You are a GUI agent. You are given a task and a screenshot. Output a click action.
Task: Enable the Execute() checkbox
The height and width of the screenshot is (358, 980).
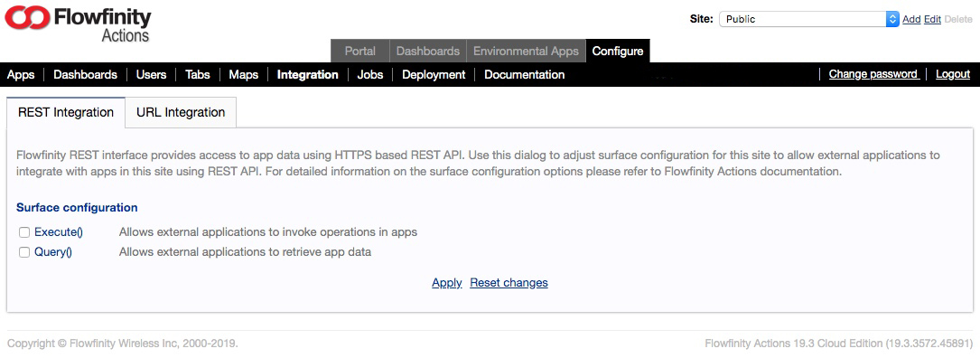coord(24,233)
